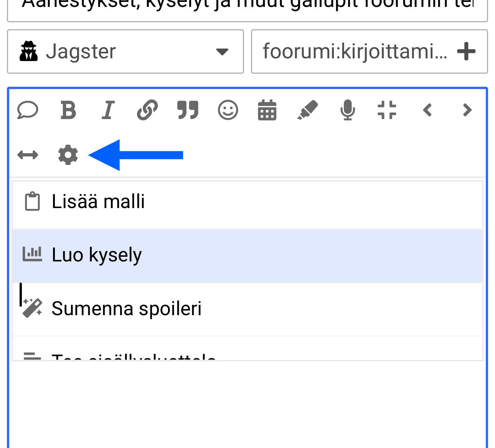This screenshot has width=495, height=448.
Task: Click the speech bubble reply icon
Action: pos(28,110)
